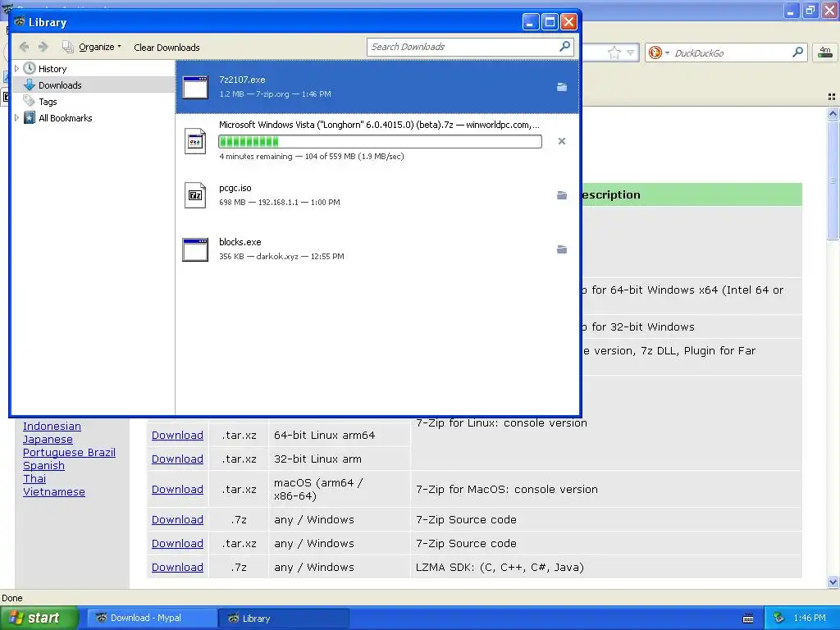Click the Library title bar raccoon icon
This screenshot has height=630, width=840.
click(x=20, y=22)
